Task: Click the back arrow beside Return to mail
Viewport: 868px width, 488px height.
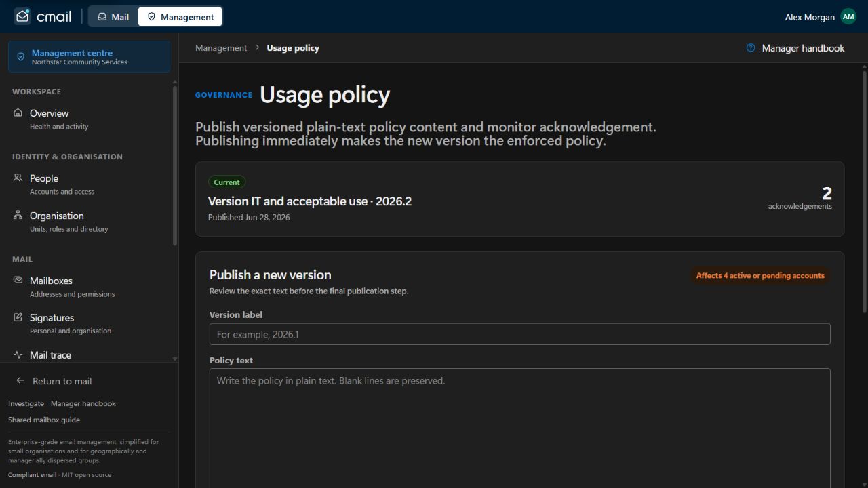Action: click(20, 381)
